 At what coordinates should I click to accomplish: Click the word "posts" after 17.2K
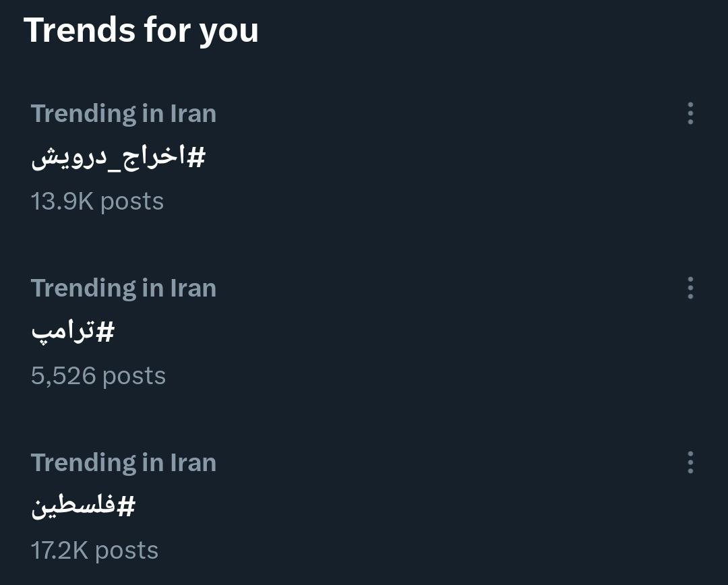point(126,551)
